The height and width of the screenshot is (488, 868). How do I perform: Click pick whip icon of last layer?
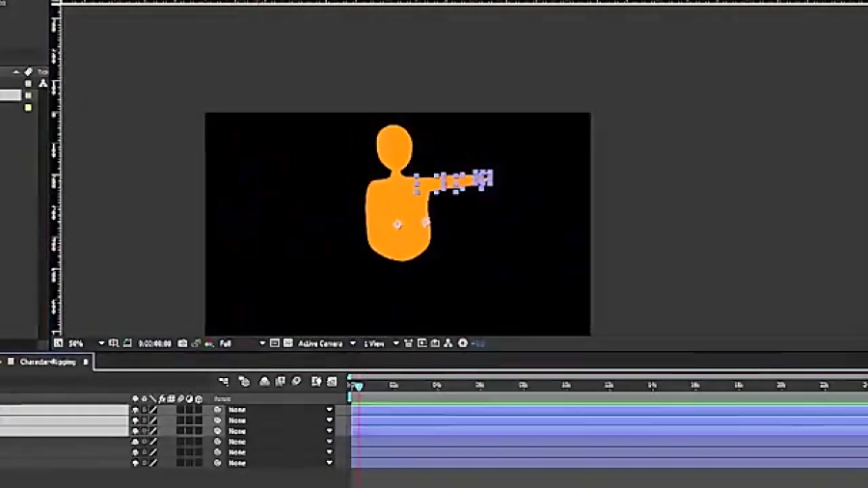218,463
